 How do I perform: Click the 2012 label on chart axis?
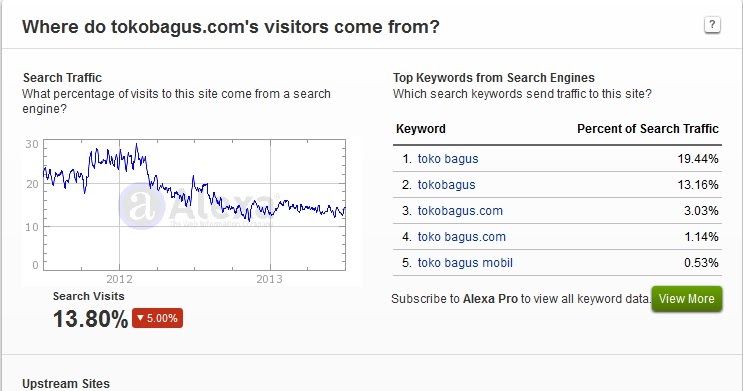pos(119,279)
